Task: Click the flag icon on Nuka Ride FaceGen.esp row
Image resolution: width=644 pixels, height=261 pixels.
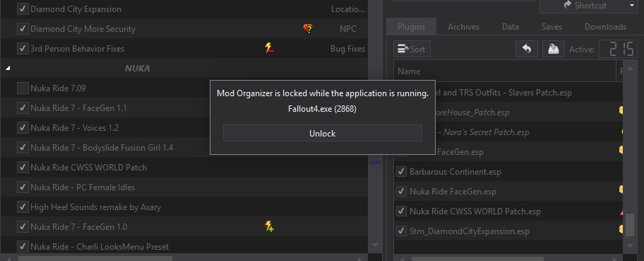Action: point(621,190)
